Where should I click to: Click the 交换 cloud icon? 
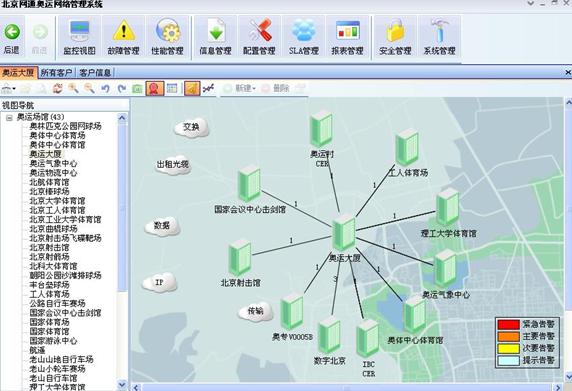[192, 127]
